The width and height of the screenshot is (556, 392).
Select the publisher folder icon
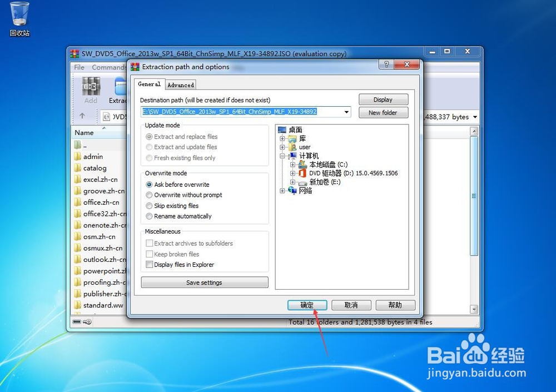(x=78, y=294)
